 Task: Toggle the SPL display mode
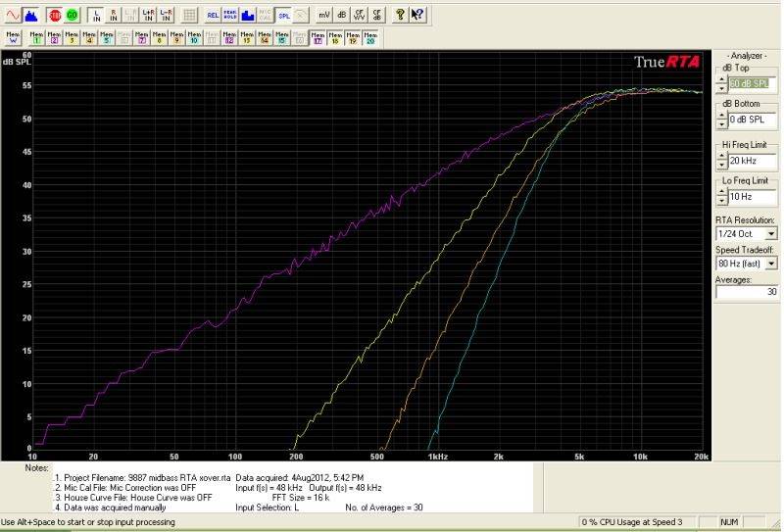(x=283, y=15)
